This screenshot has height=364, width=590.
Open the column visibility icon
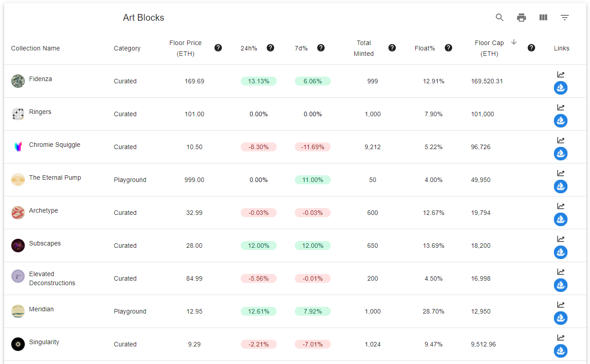tap(543, 17)
